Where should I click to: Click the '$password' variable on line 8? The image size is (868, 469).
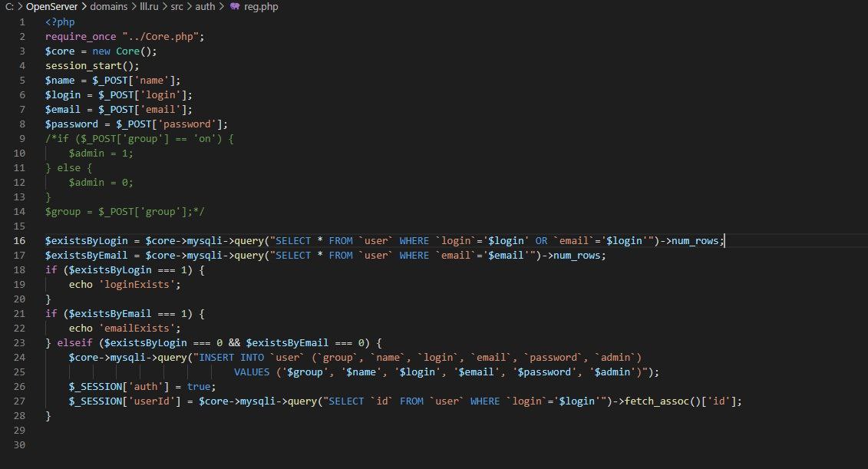tap(71, 124)
